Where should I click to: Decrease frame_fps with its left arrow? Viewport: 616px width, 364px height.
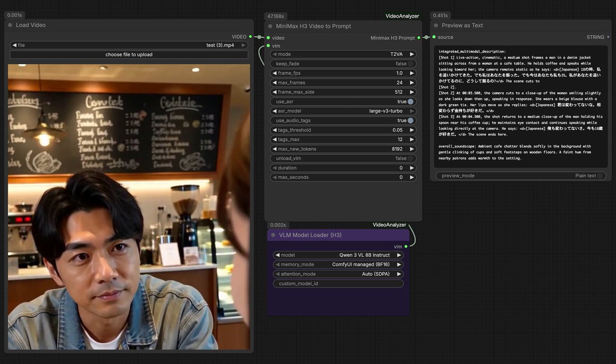(x=274, y=73)
